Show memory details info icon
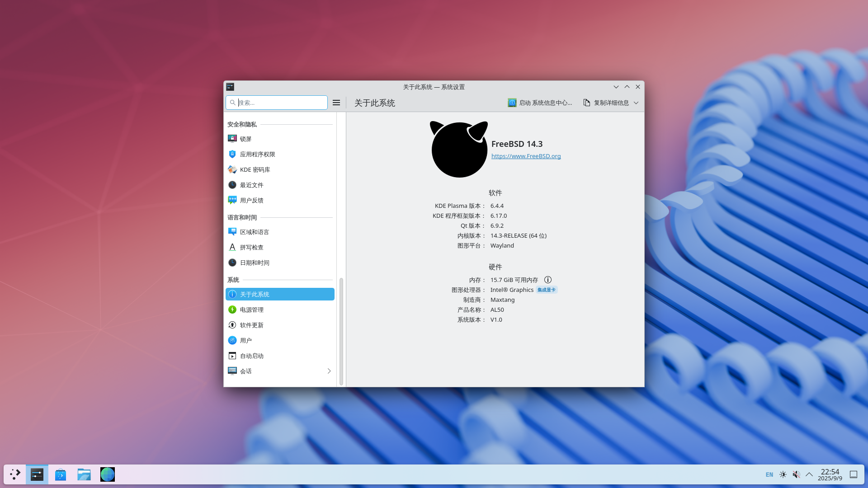 [x=548, y=280]
